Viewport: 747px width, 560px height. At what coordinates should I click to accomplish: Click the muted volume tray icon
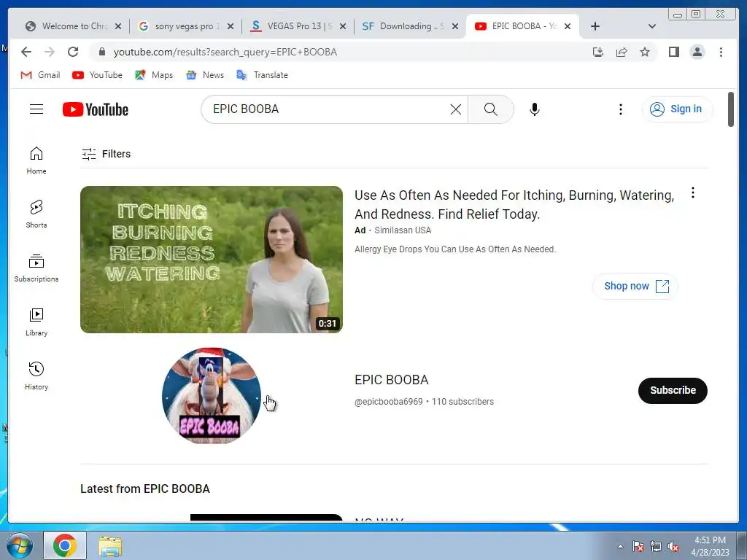[x=673, y=547]
